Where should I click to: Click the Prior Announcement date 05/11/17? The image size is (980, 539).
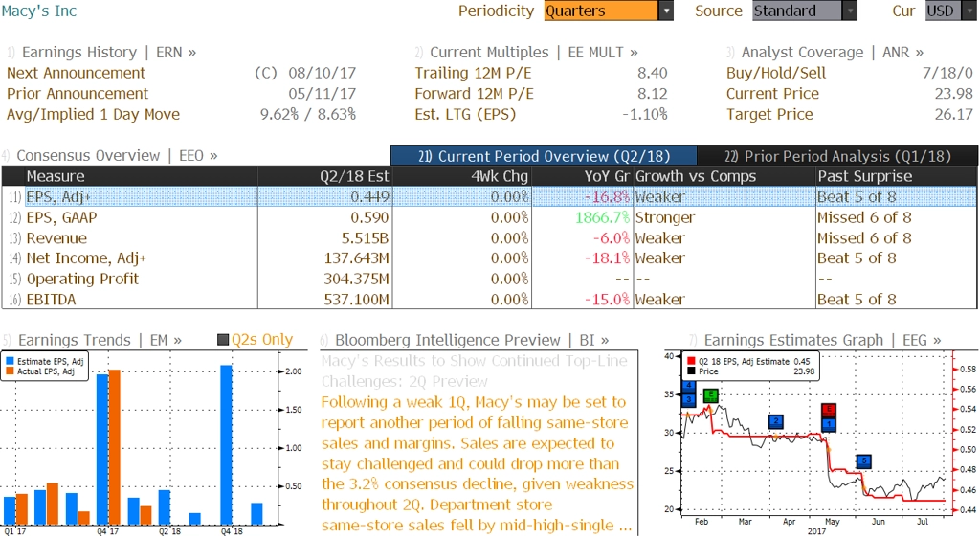click(322, 94)
